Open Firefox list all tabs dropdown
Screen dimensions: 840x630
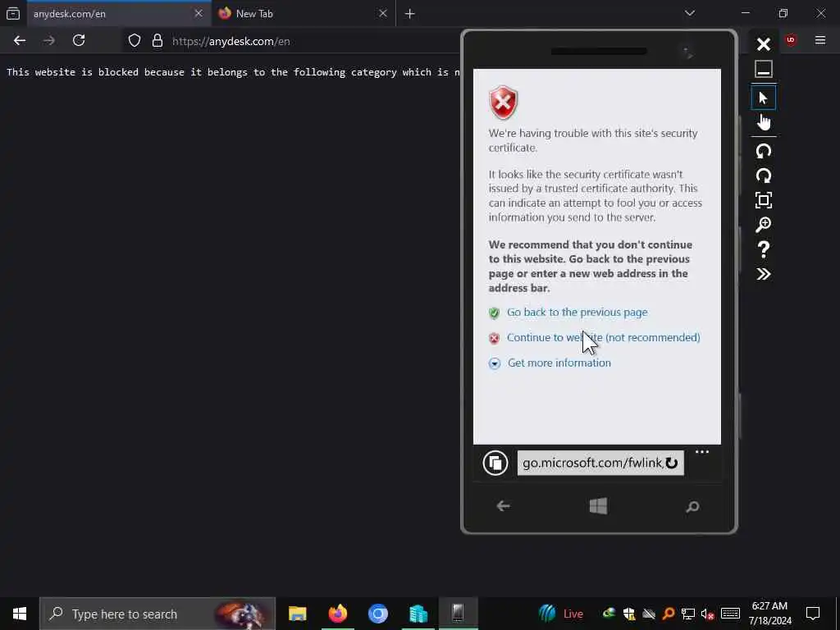tap(690, 13)
